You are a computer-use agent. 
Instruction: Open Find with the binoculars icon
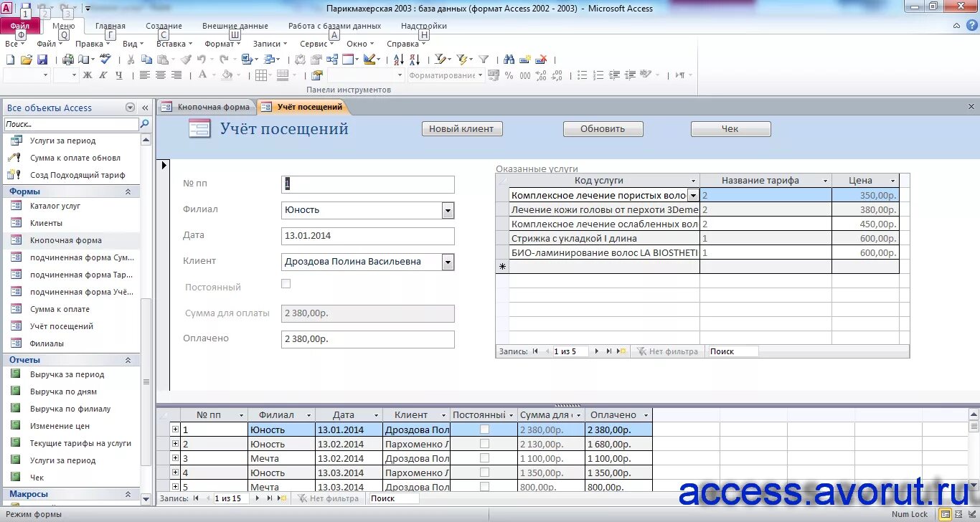tap(509, 60)
